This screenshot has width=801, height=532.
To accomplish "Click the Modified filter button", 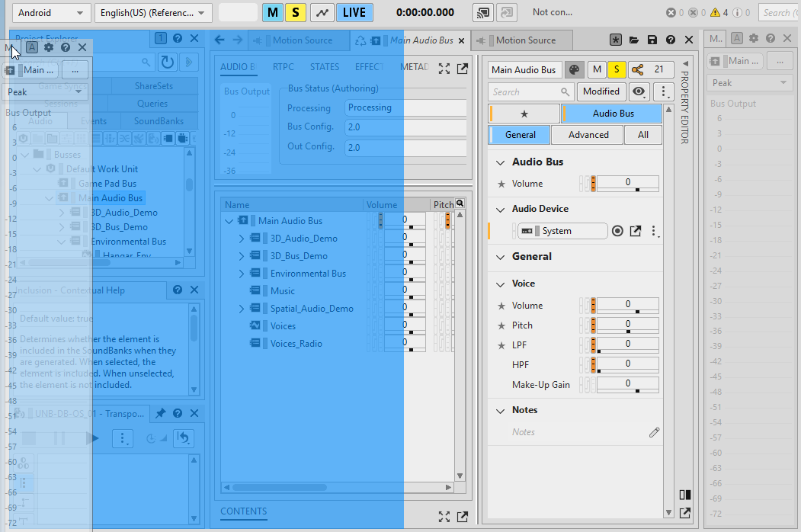I will coord(601,91).
